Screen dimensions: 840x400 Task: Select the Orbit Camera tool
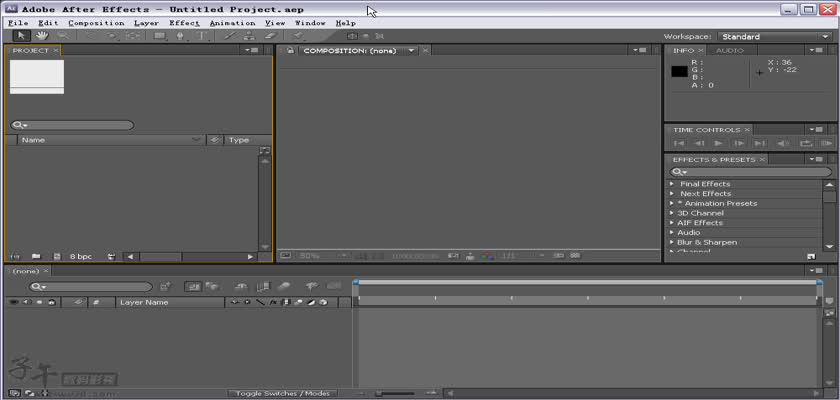pos(112,36)
